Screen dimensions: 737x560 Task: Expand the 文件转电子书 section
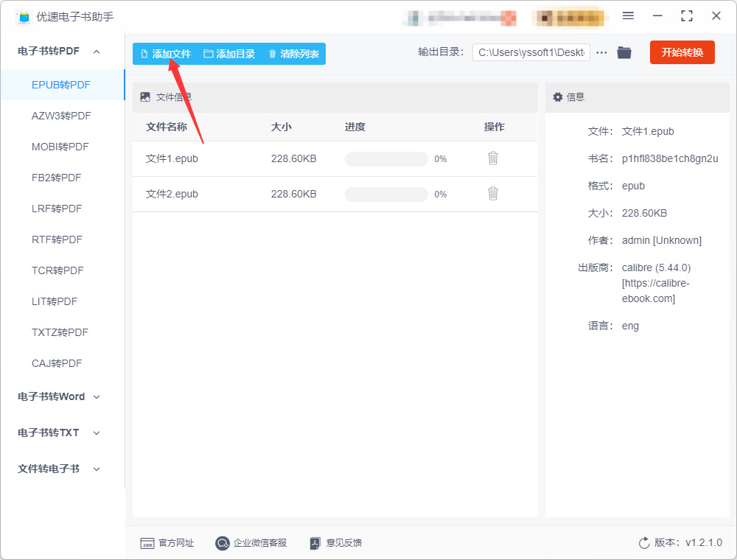59,469
